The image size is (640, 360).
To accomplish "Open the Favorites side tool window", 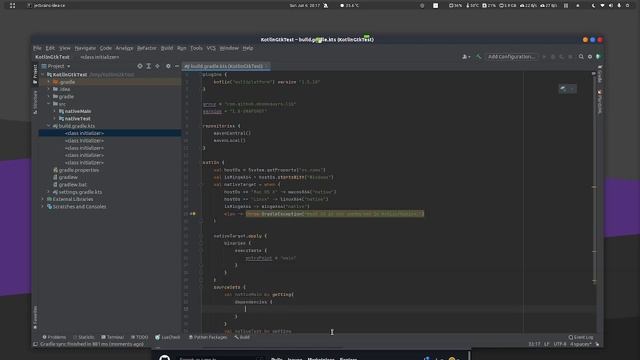I will coord(35,317).
